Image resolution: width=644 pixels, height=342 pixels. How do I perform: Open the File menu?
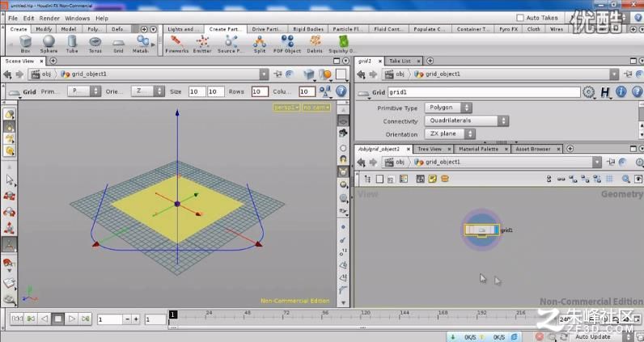click(13, 18)
